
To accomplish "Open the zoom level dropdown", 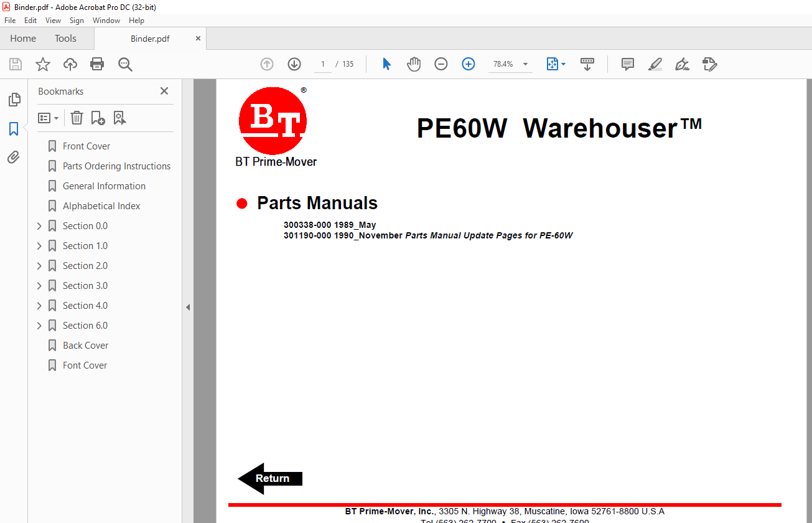I will point(526,64).
